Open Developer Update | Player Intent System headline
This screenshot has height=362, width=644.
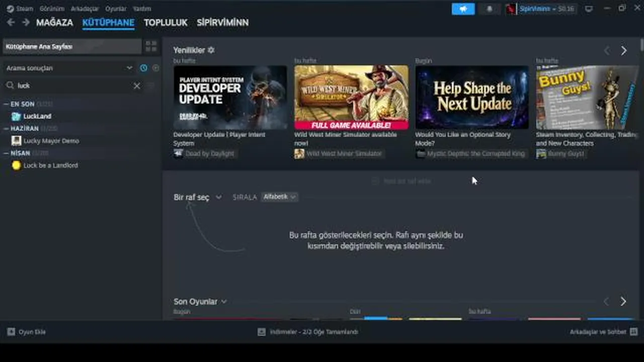coord(219,139)
